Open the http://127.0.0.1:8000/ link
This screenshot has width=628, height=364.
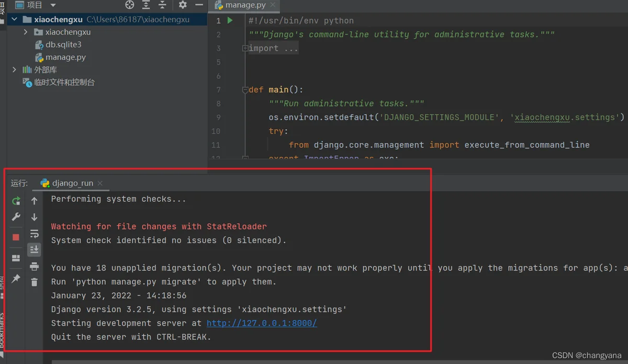262,323
